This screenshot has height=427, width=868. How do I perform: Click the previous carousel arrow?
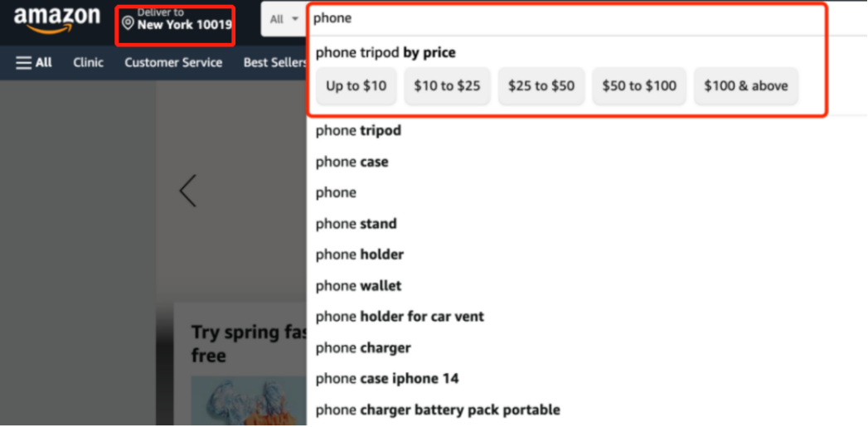188,191
